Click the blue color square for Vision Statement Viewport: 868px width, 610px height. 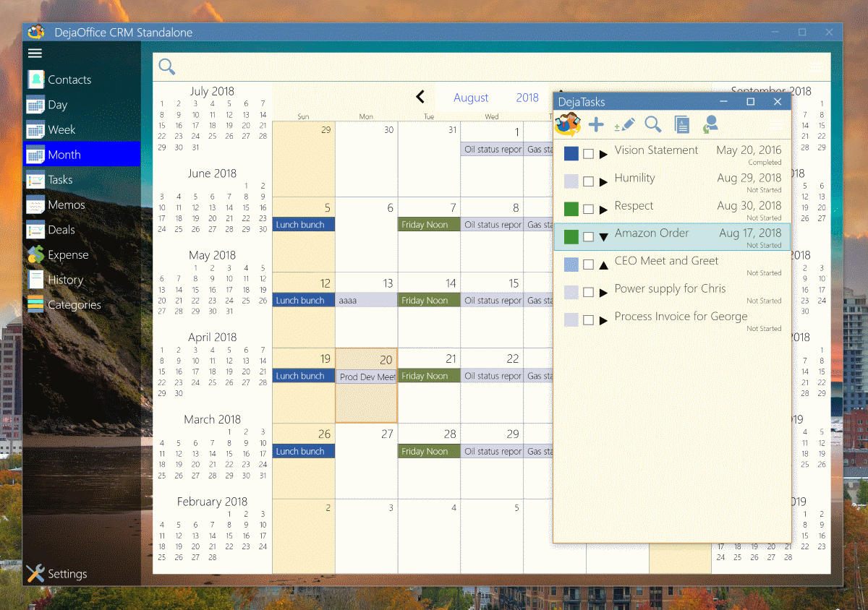571,154
